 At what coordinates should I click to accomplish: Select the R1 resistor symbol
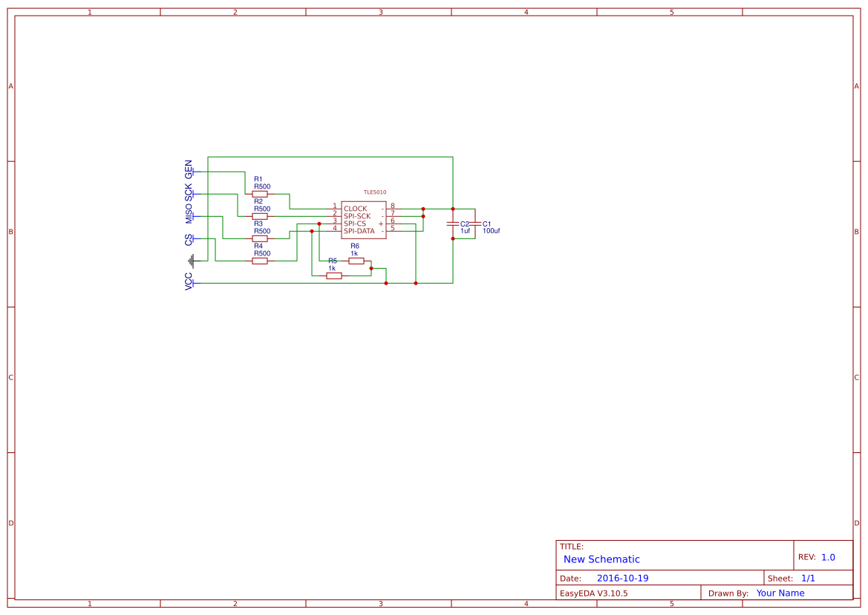point(259,194)
